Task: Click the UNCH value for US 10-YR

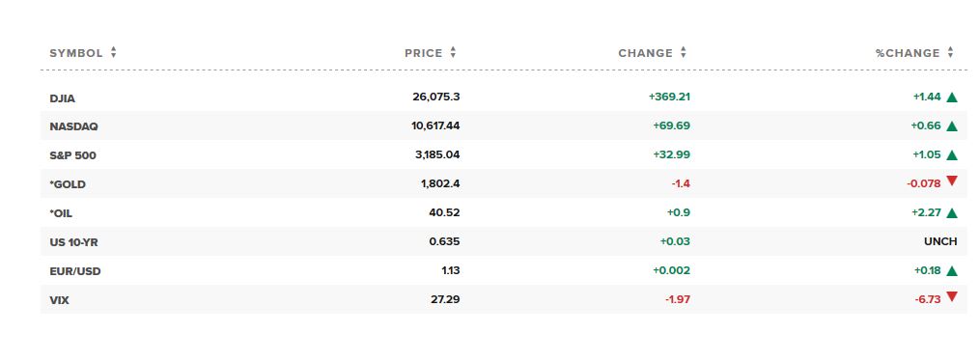Action: (x=940, y=241)
